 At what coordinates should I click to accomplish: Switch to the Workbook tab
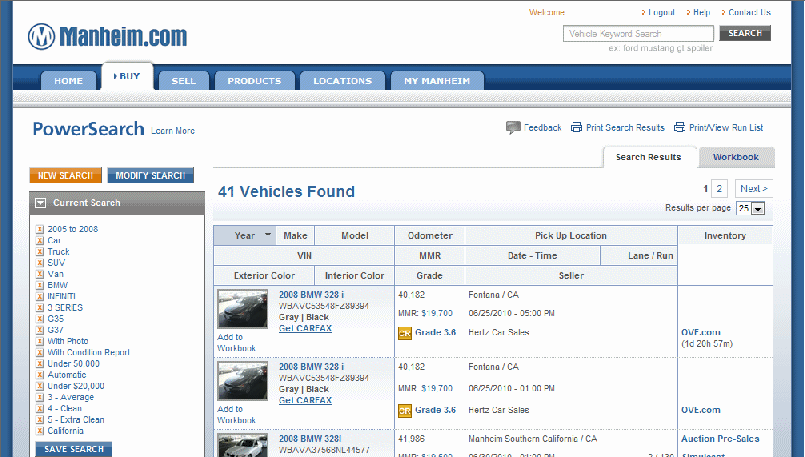[736, 157]
